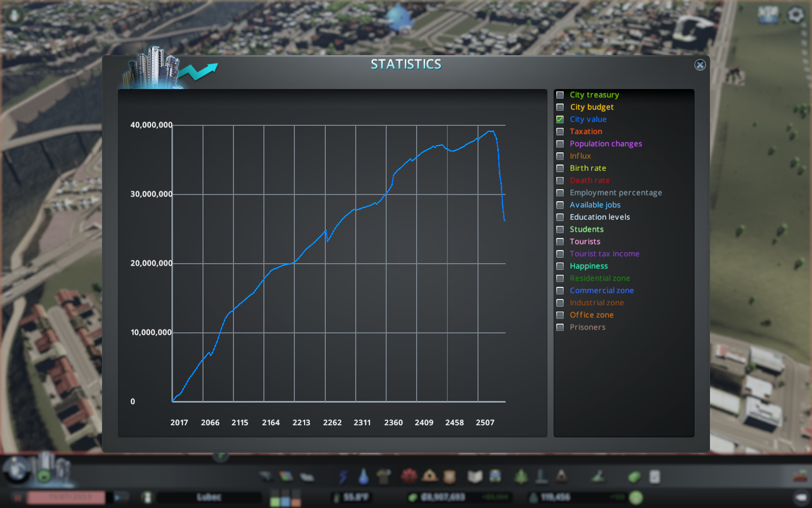Open the Electricity build menu
Screen dimensions: 812x508
click(x=343, y=477)
